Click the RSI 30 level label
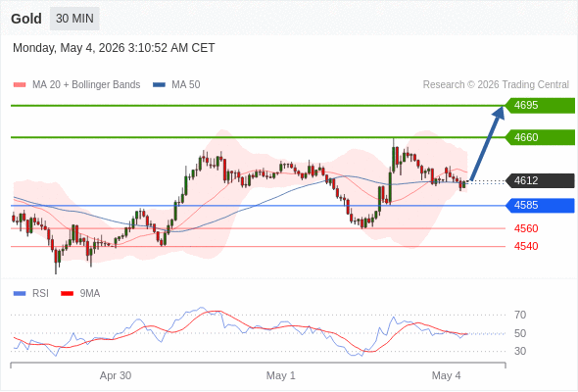The image size is (578, 392). click(520, 351)
